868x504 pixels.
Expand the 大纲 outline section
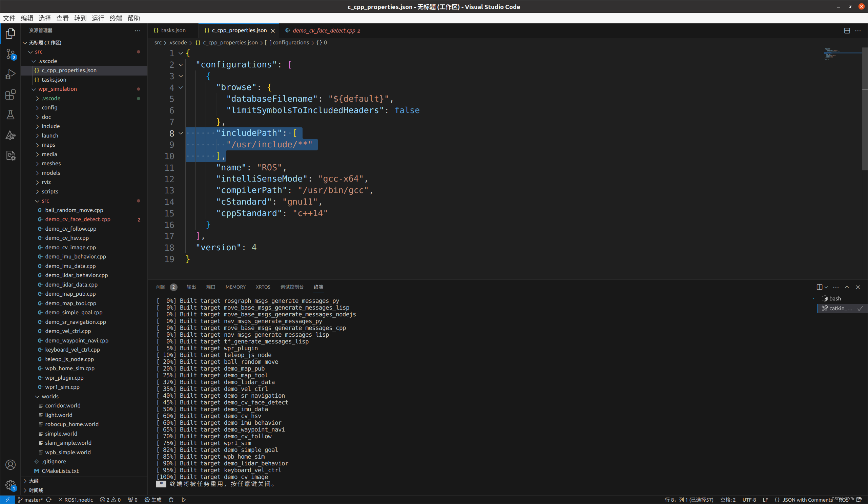(84, 481)
